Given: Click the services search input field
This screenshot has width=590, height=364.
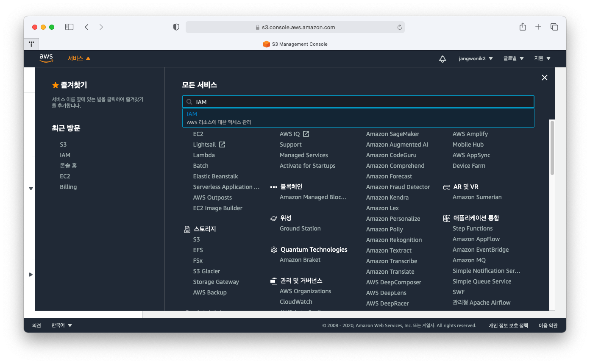Looking at the screenshot, I should click(358, 102).
